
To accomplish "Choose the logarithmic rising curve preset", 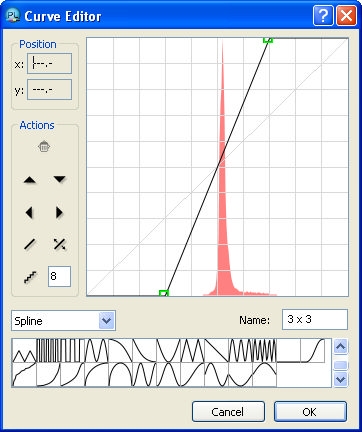I will 97,375.
